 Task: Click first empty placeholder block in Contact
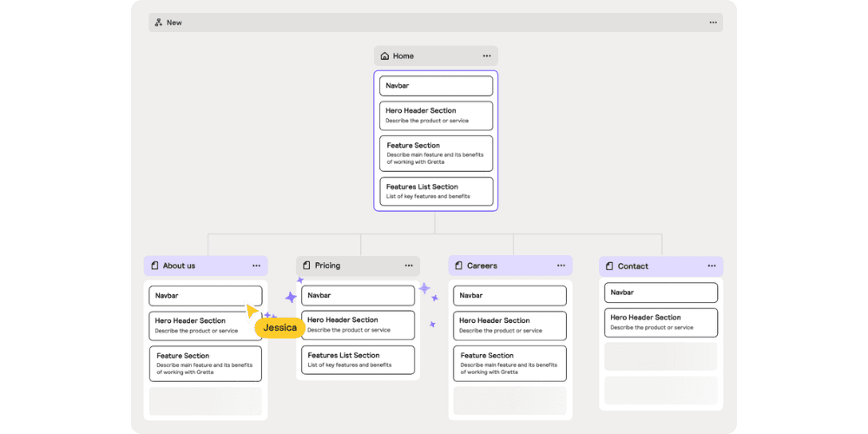coord(661,357)
